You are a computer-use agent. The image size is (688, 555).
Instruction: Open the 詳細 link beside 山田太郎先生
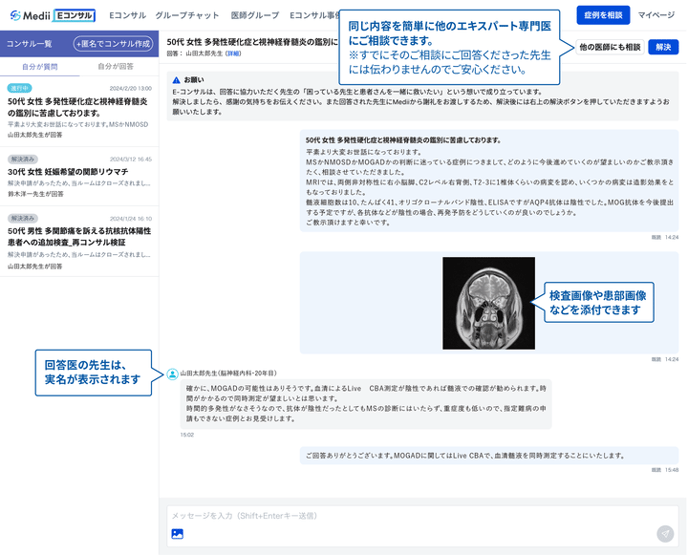[x=233, y=54]
